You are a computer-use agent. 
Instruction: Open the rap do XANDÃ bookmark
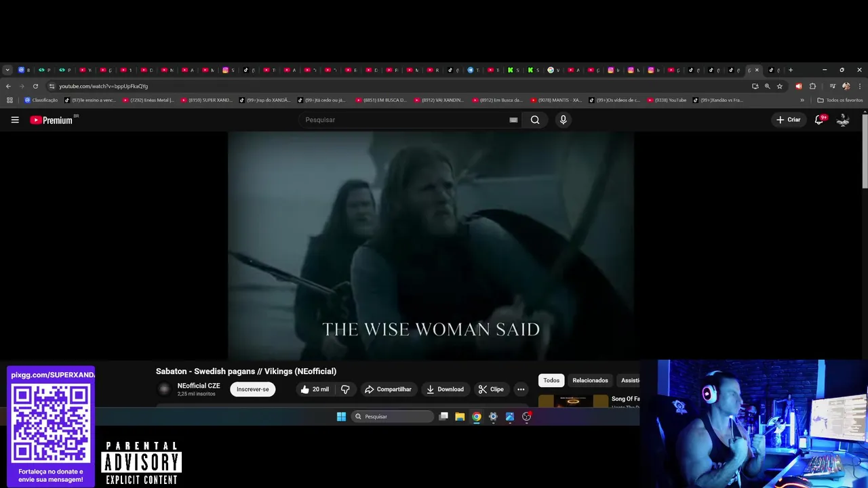[x=265, y=100]
